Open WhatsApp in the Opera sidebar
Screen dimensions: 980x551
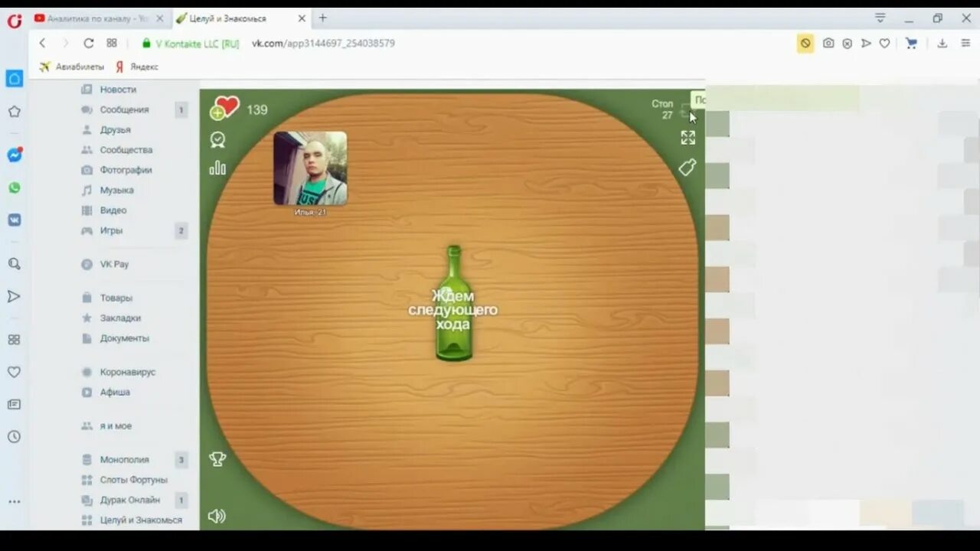click(14, 187)
